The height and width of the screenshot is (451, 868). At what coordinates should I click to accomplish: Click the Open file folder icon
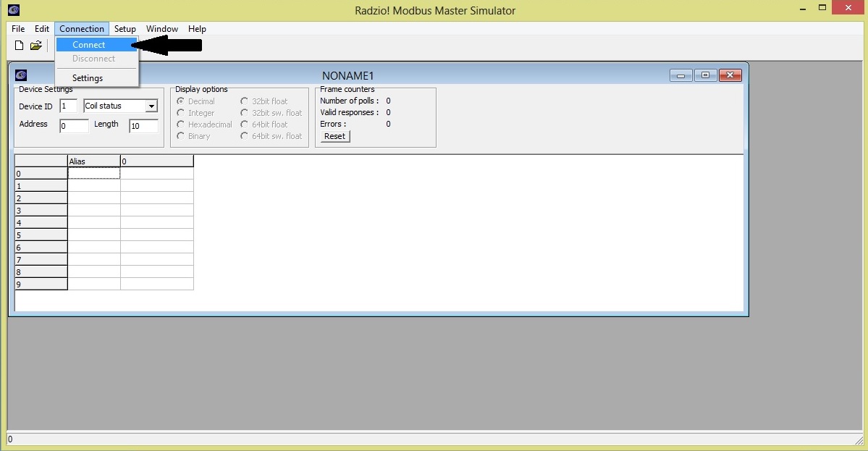[x=36, y=46]
